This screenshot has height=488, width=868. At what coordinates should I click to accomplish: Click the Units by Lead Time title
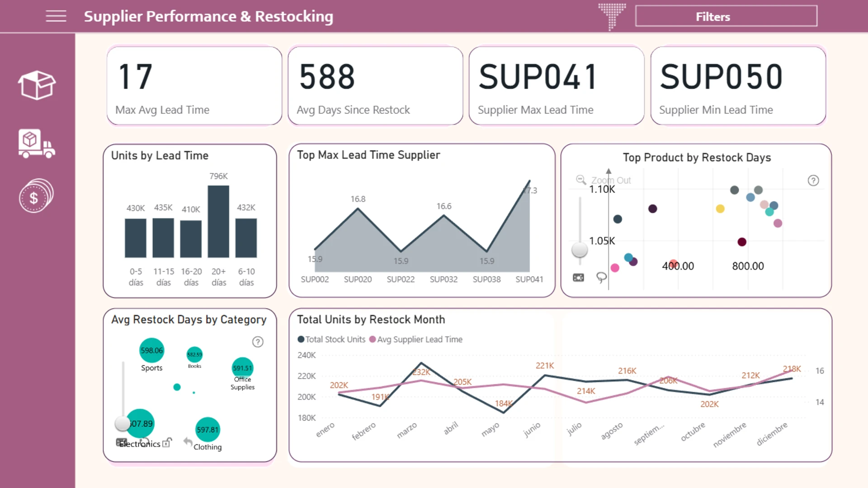coord(160,155)
